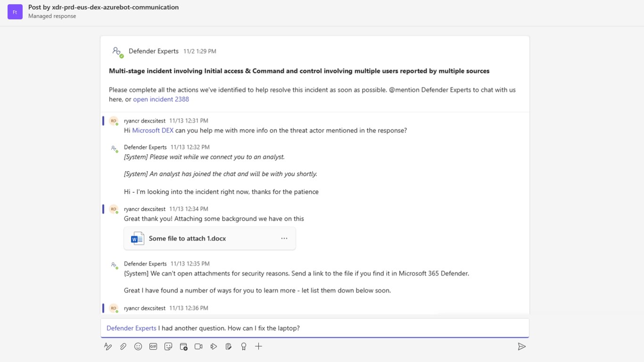Schedule a meeting from compose toolbar
Viewport: 644px width, 362px height.
183,346
